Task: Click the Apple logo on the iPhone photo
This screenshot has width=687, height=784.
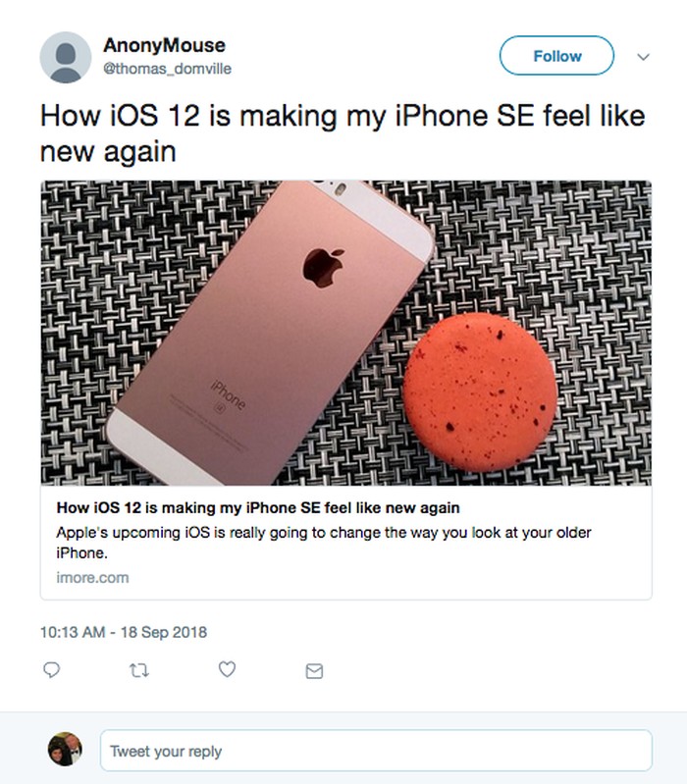Action: click(x=324, y=264)
